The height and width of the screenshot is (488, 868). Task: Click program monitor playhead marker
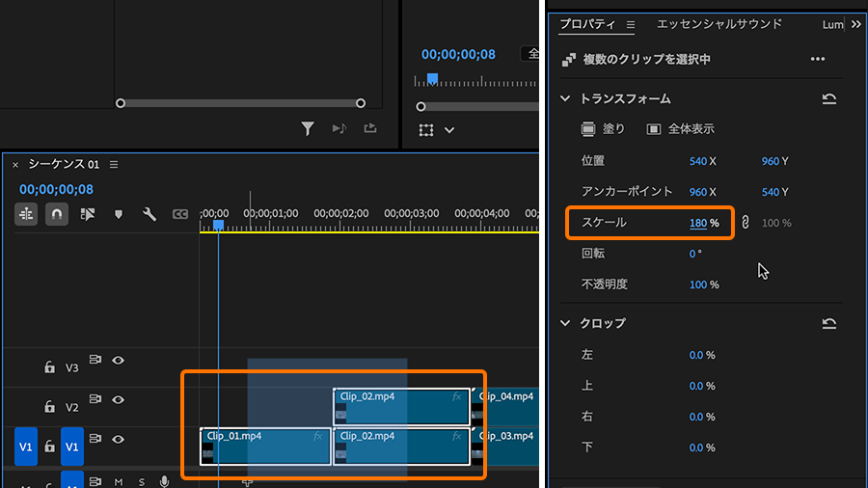432,78
